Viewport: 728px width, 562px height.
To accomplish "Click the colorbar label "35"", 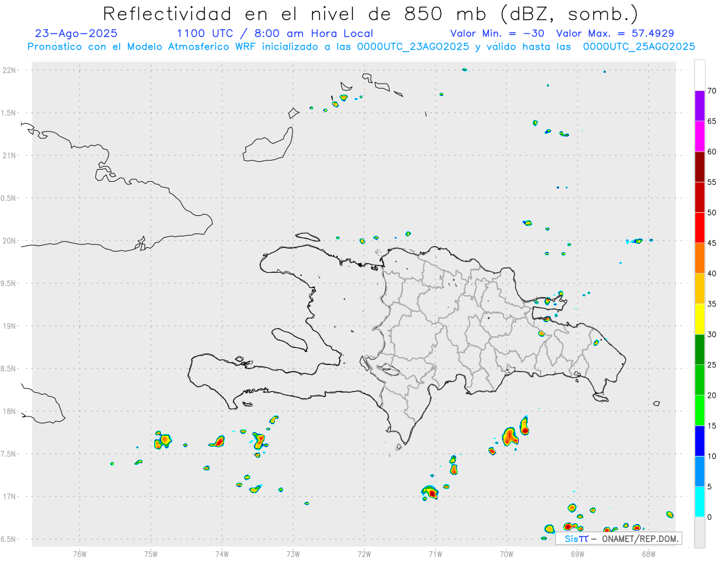I will [x=712, y=304].
